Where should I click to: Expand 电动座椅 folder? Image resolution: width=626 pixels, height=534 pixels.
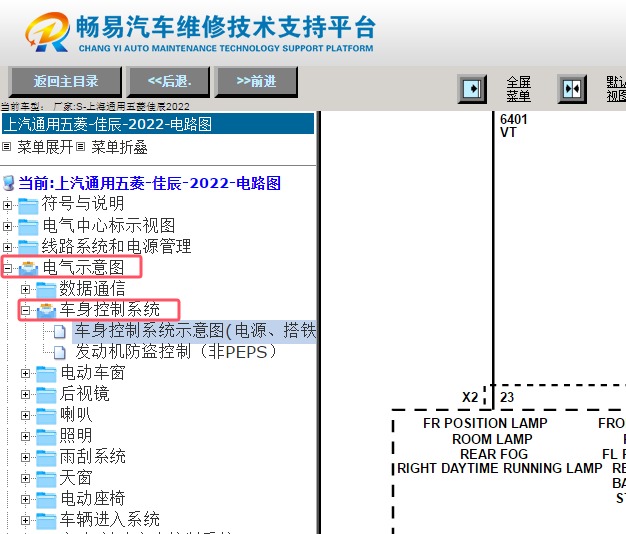25,499
